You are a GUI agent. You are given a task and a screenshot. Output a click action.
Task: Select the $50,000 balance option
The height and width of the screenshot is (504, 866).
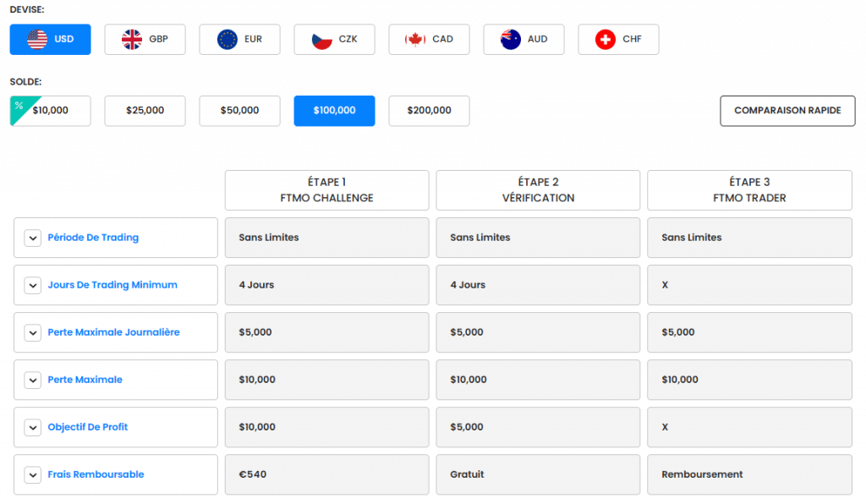(239, 111)
